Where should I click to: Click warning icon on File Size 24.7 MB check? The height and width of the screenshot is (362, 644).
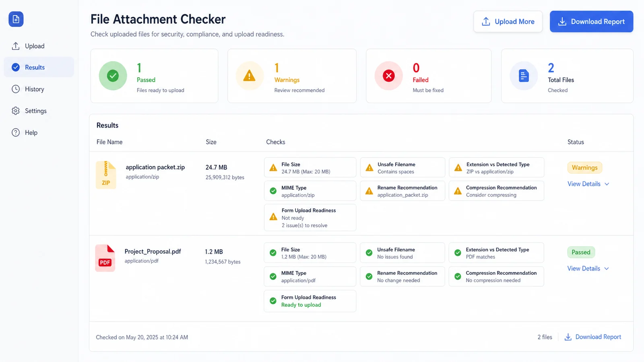273,168
